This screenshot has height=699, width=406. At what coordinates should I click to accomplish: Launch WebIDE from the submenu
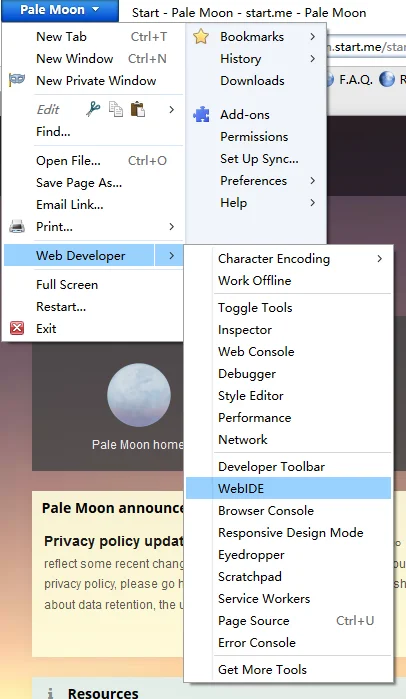pyautogui.click(x=288, y=488)
